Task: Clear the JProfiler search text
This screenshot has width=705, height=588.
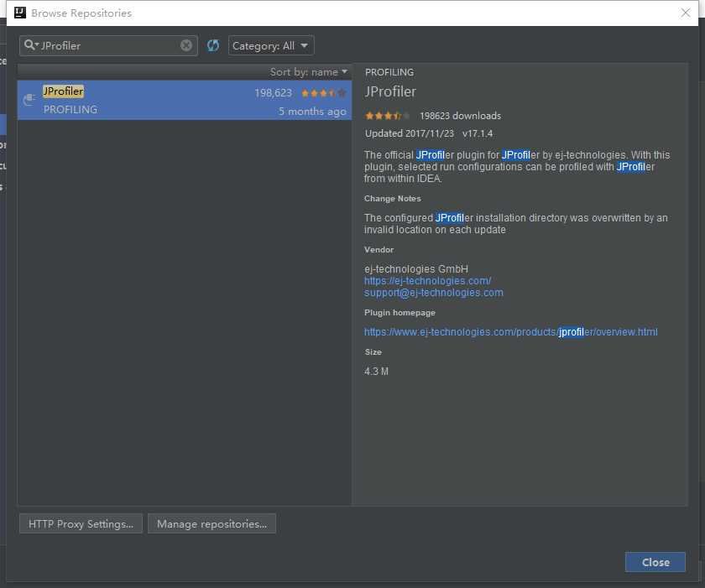Action: 186,45
